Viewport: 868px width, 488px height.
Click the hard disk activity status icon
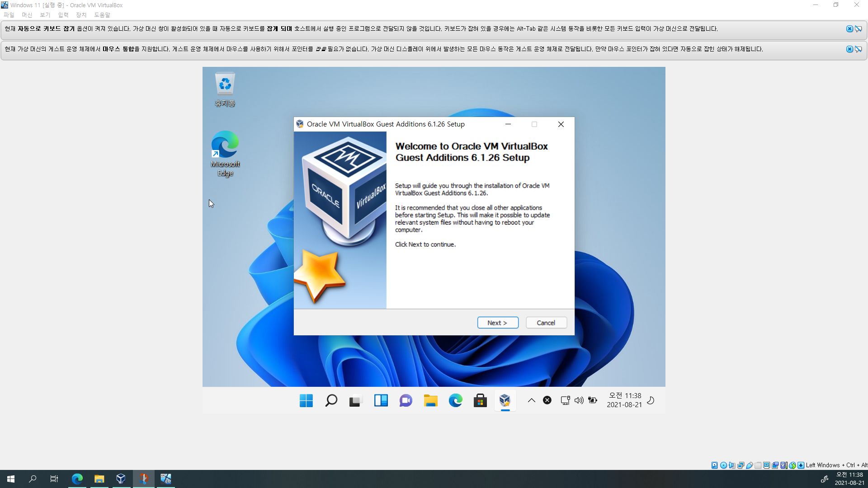pyautogui.click(x=714, y=465)
